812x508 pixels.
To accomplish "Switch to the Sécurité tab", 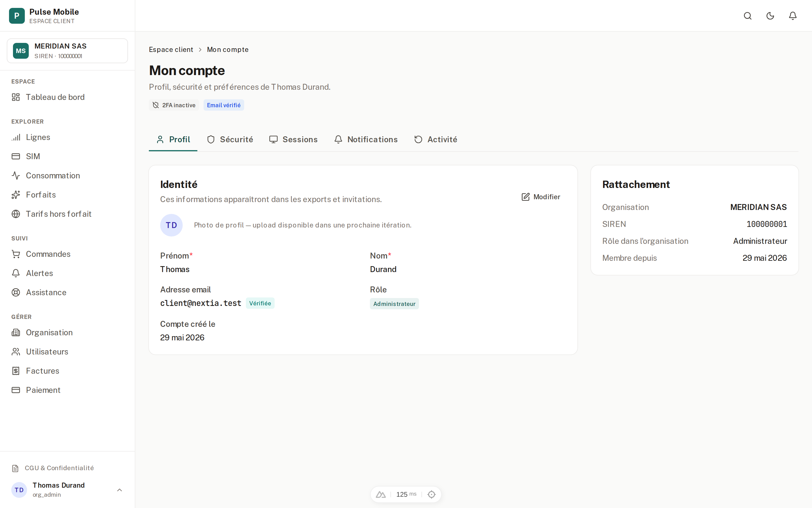I will click(230, 139).
